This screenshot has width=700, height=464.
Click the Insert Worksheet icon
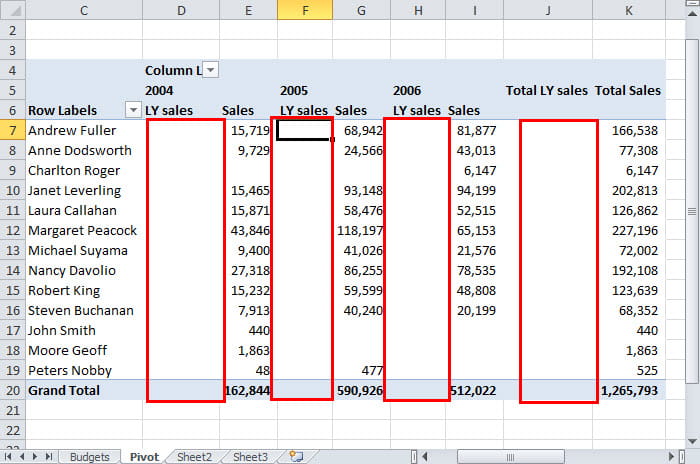pyautogui.click(x=295, y=456)
